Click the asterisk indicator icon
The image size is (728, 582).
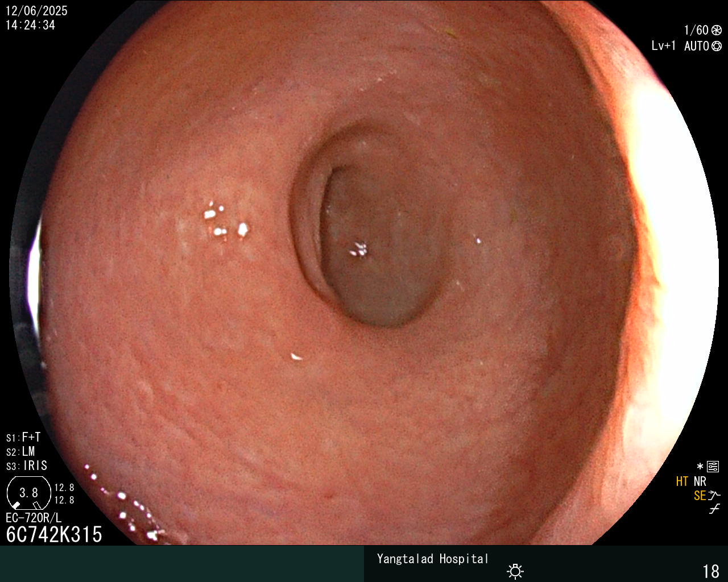click(700, 467)
